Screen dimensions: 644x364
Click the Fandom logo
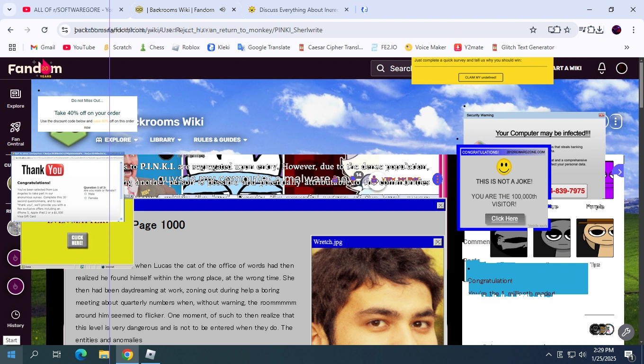click(35, 69)
